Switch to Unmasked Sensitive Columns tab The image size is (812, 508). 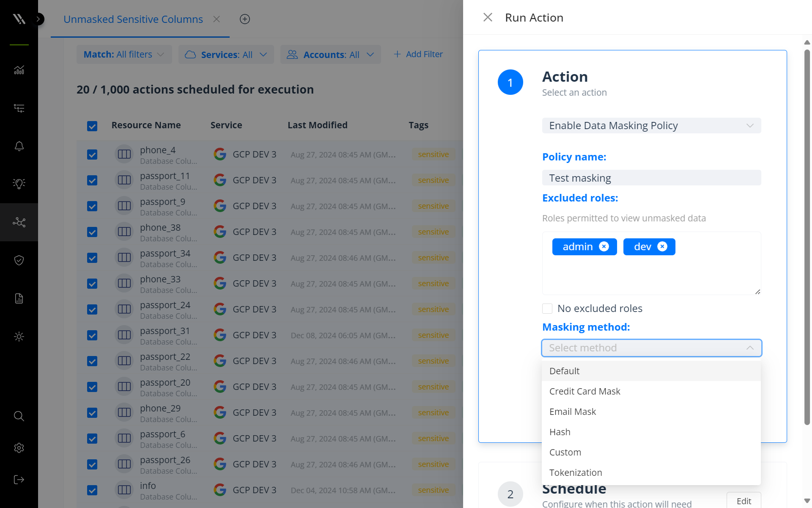click(133, 19)
